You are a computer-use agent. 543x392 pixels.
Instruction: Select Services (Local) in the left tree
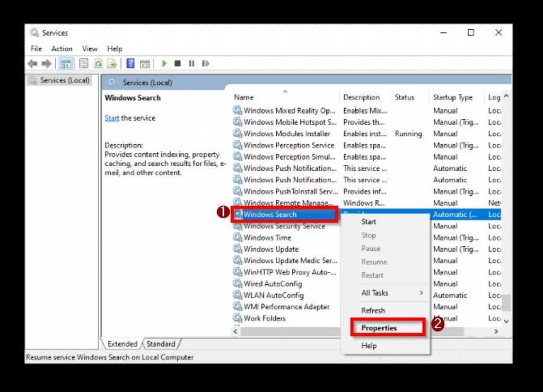tap(64, 80)
